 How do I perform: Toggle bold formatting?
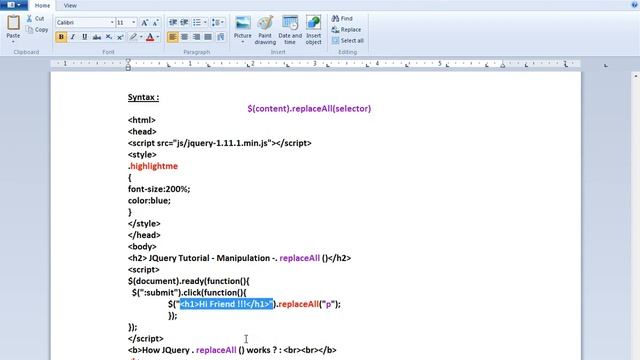[x=61, y=37]
